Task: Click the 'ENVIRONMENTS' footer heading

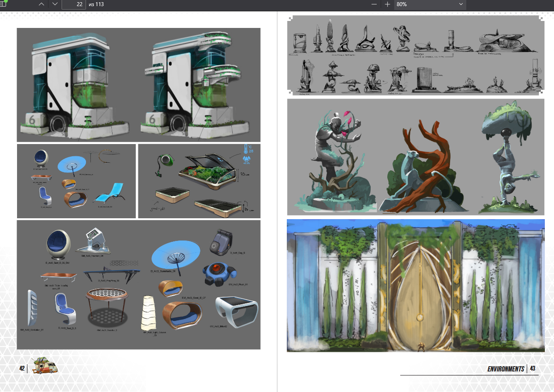Action: [x=506, y=369]
